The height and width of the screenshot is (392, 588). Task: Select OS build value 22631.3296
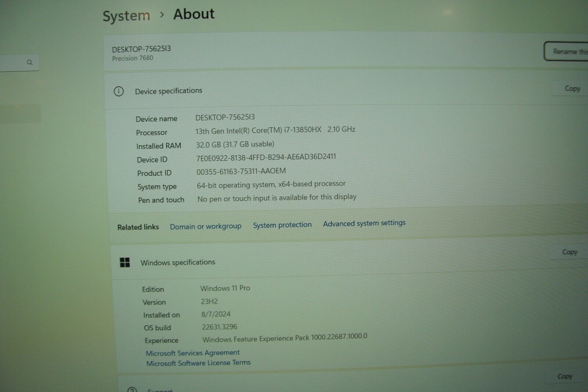(219, 327)
